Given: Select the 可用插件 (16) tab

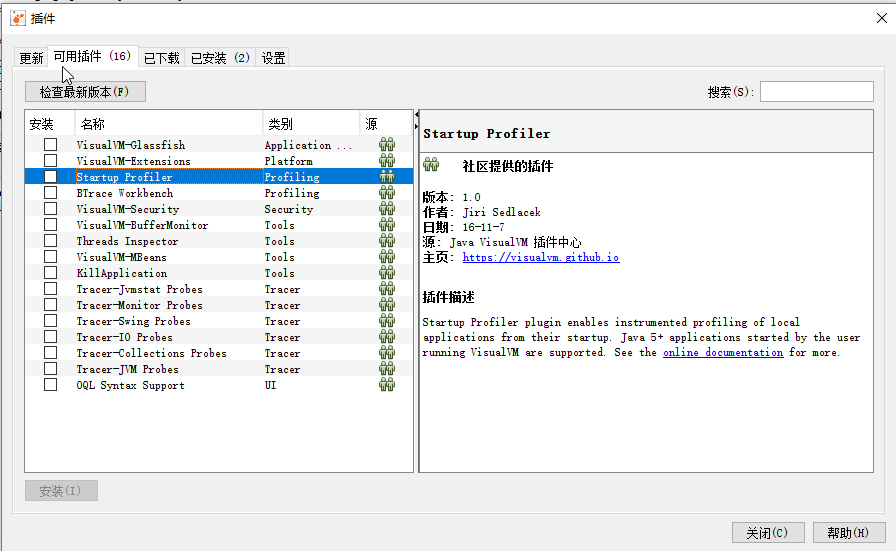Looking at the screenshot, I should point(93,56).
